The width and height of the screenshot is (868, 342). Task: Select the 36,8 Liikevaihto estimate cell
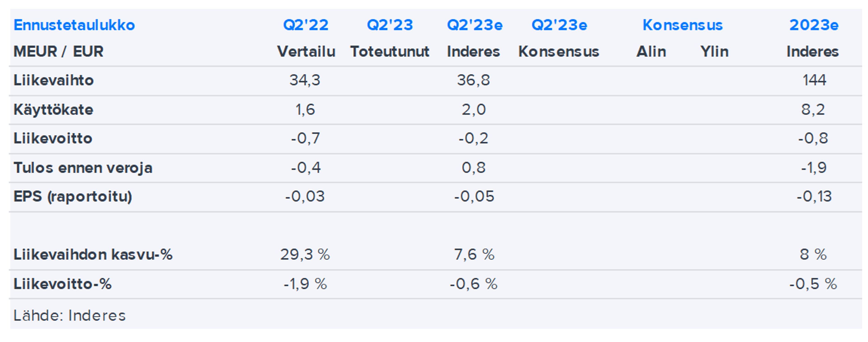473,80
